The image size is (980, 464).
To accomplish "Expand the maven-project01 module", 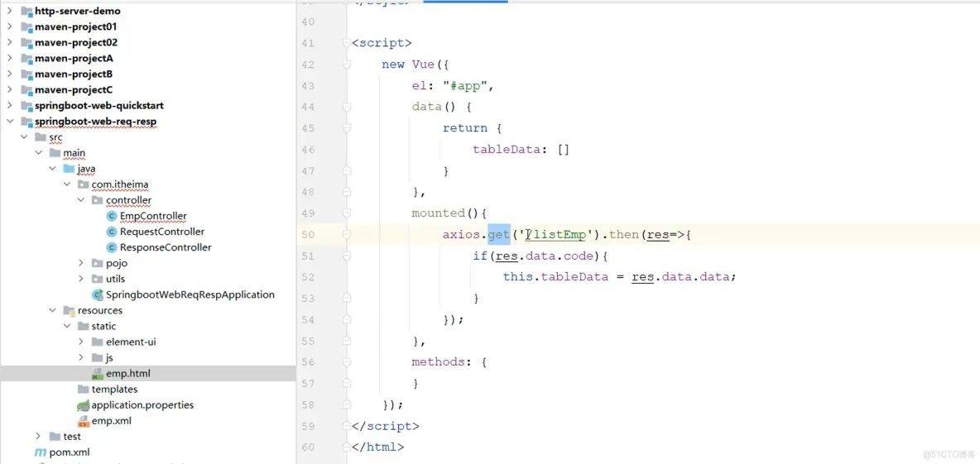I will click(9, 26).
